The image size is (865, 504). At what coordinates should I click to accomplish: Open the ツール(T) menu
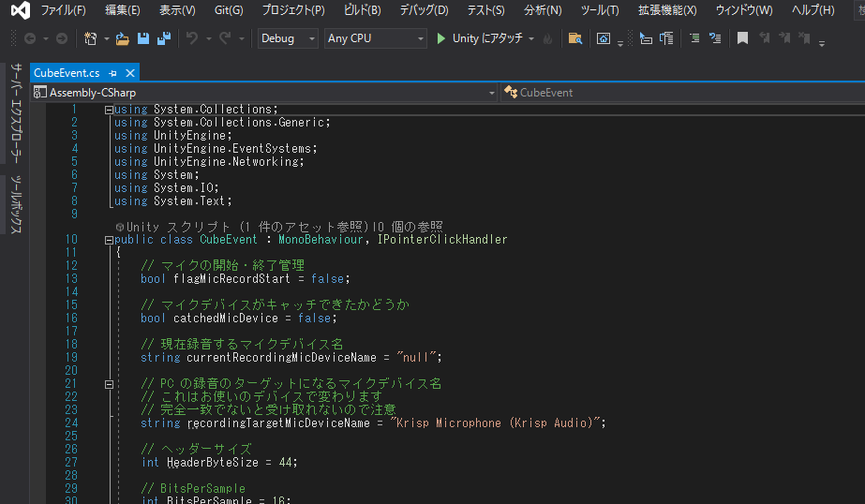point(600,10)
